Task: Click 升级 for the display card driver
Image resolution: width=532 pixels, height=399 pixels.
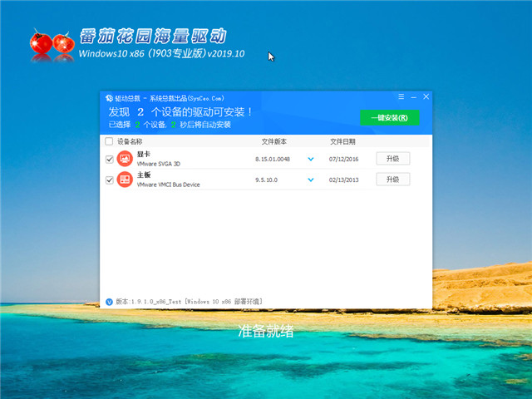Action: tap(392, 158)
